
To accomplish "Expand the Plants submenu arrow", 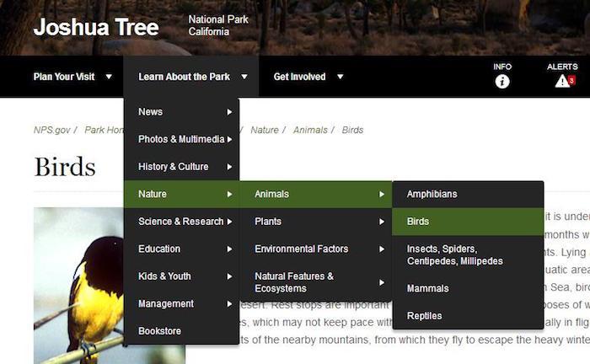I will tap(382, 222).
